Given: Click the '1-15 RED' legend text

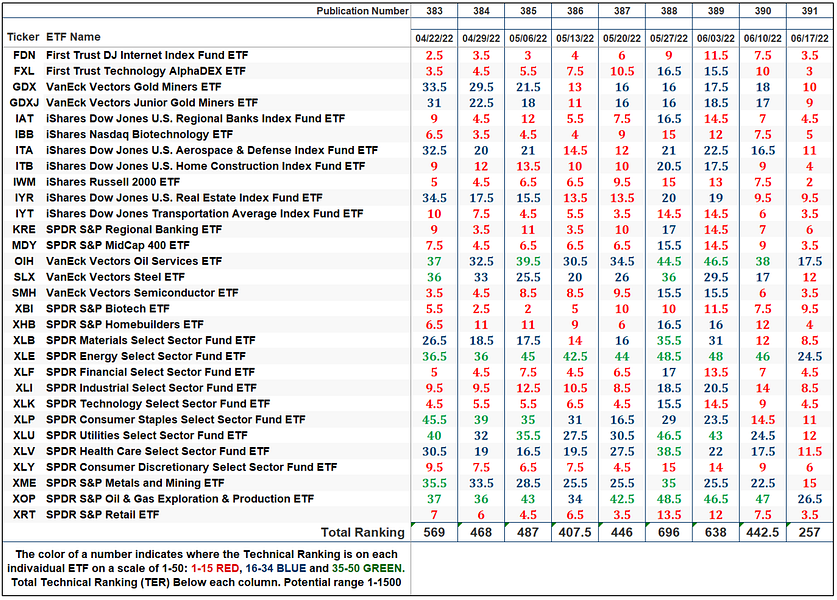Looking at the screenshot, I should coord(215,569).
